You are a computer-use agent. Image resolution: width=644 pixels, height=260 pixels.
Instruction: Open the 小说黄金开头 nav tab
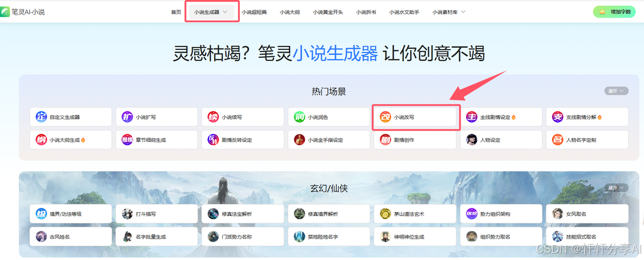[x=328, y=12]
